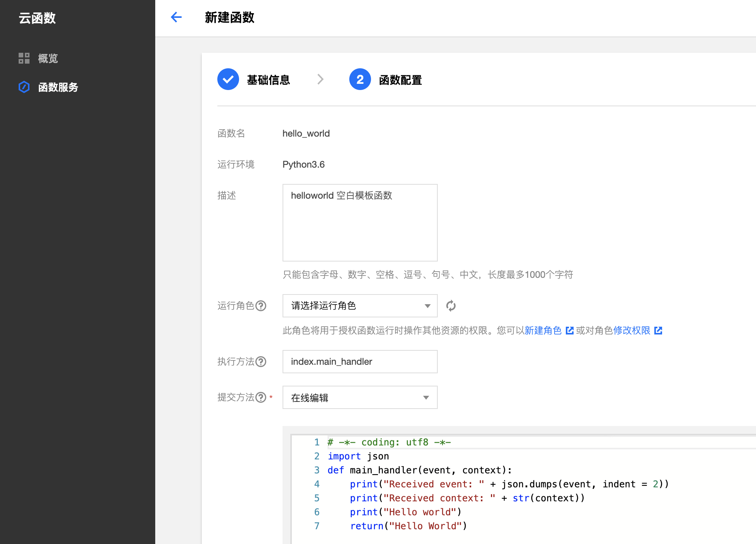The width and height of the screenshot is (756, 544).
Task: Select 函数服务 in the left sidebar
Action: (58, 87)
